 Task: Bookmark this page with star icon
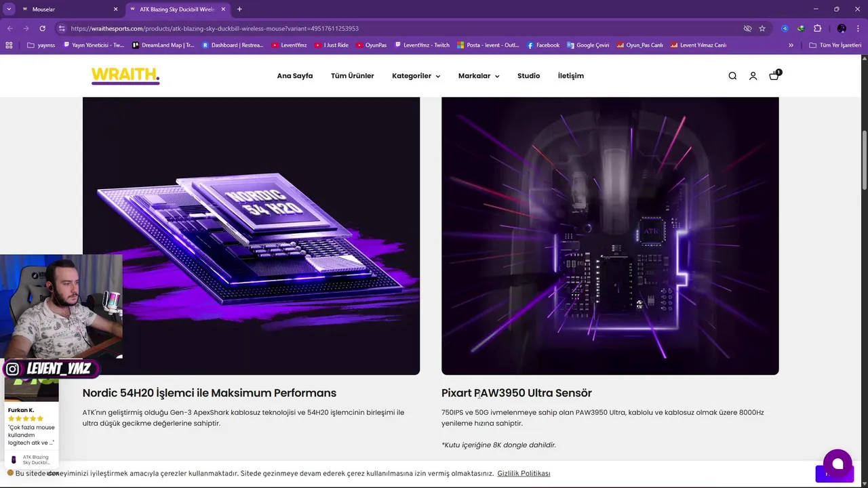[x=762, y=28]
